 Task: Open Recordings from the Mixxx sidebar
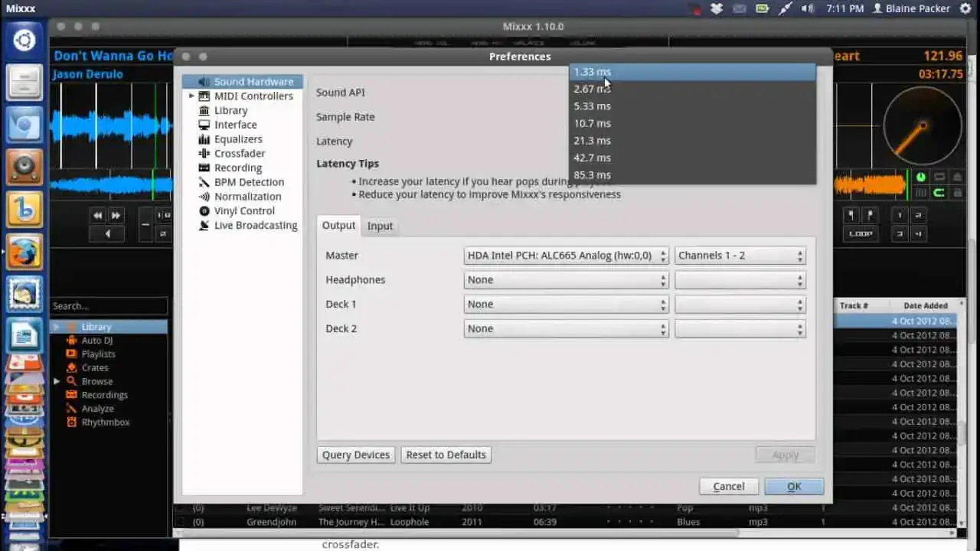(104, 395)
